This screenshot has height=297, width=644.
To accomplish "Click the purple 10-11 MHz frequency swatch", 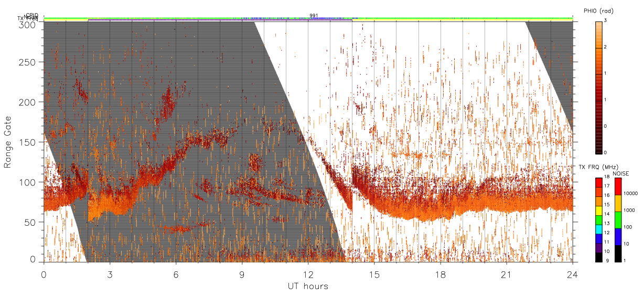I will pyautogui.click(x=599, y=248).
